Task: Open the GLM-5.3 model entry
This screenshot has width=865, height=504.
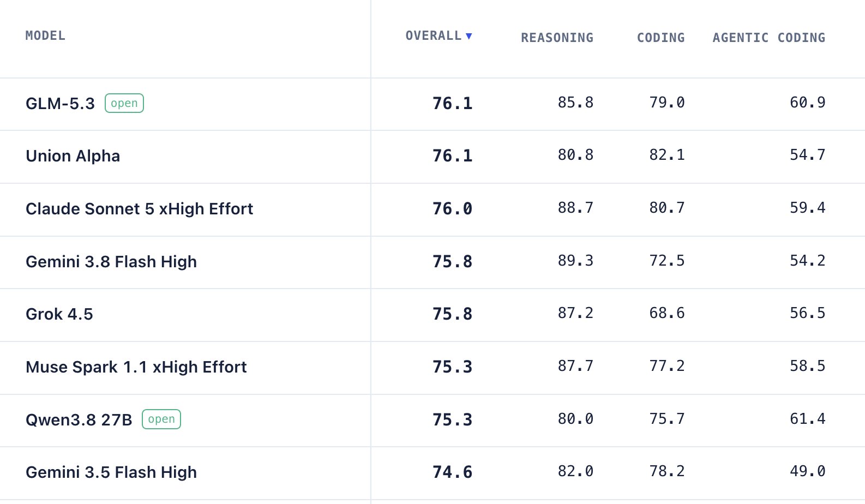Action: pos(60,104)
